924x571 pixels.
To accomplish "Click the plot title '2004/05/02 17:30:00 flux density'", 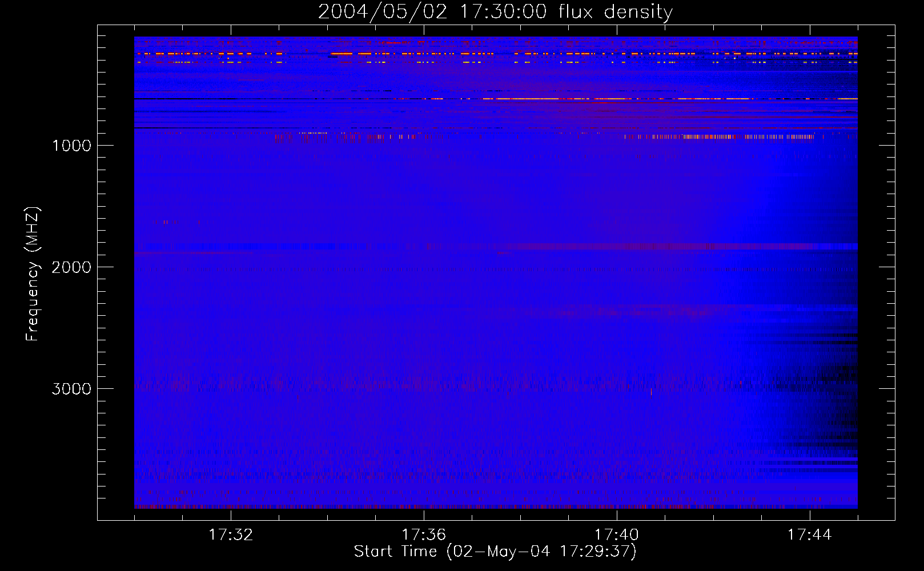I will coord(495,12).
